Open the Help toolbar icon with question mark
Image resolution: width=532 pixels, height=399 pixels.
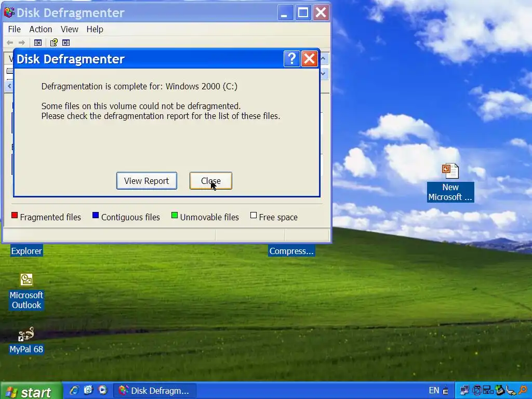pyautogui.click(x=54, y=43)
